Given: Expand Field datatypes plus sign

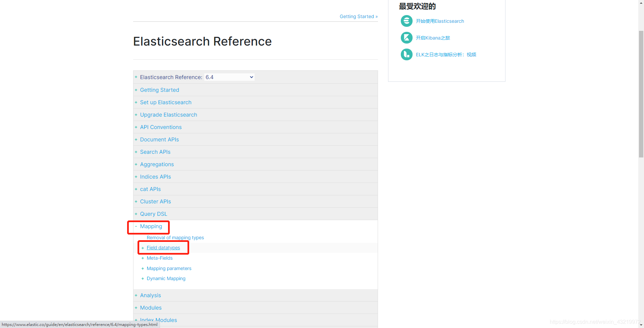Looking at the screenshot, I should 143,248.
